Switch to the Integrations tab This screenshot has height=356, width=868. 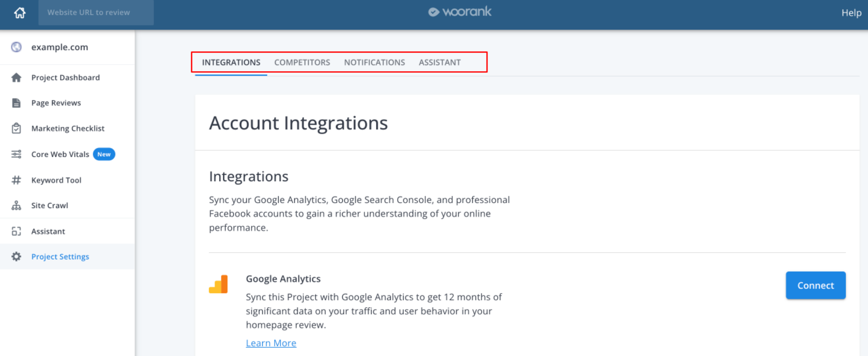click(231, 62)
